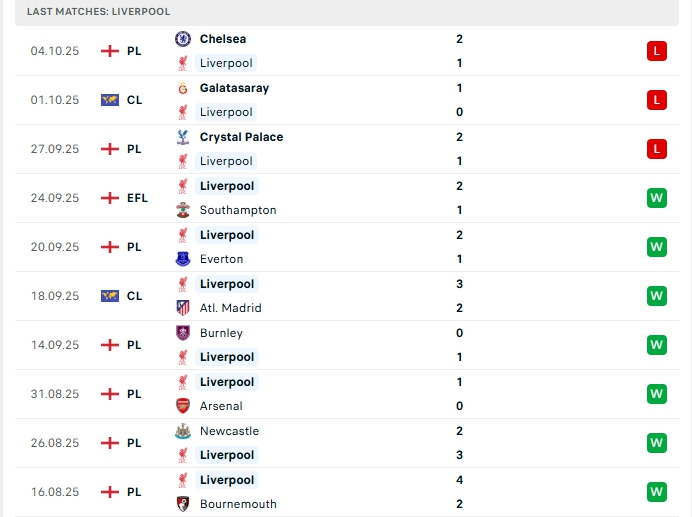Click the Atl. Madrid crest icon
Image resolution: width=692 pixels, height=517 pixels.
click(x=183, y=308)
